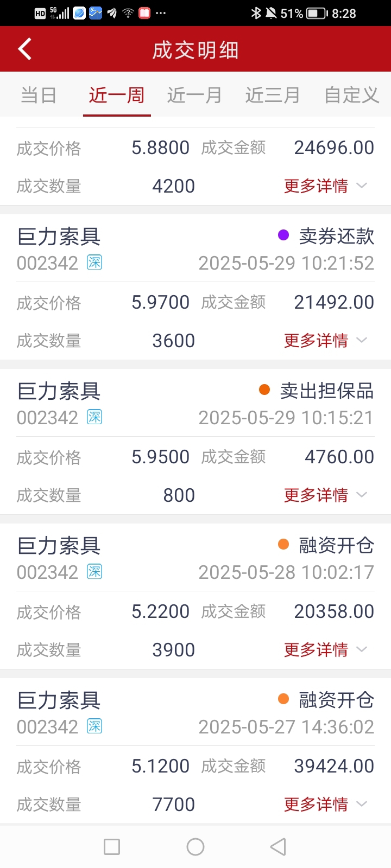Tap the orange dot beside 卖出担保品

pyautogui.click(x=264, y=390)
